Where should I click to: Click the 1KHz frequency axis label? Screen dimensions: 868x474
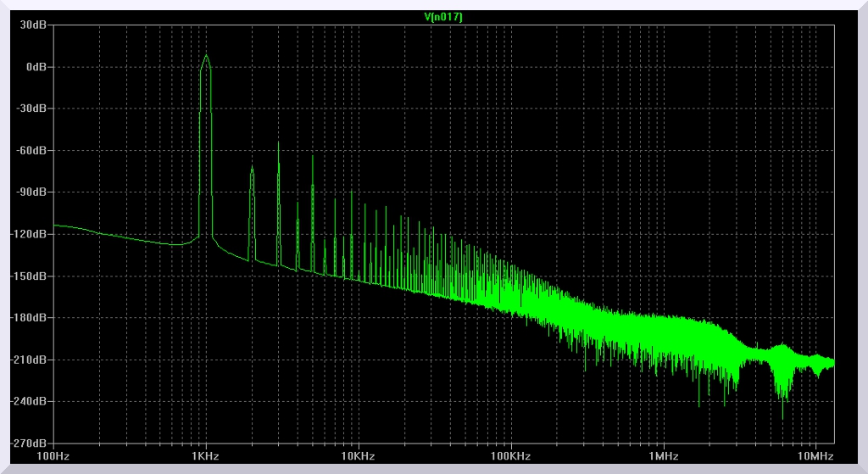point(205,456)
